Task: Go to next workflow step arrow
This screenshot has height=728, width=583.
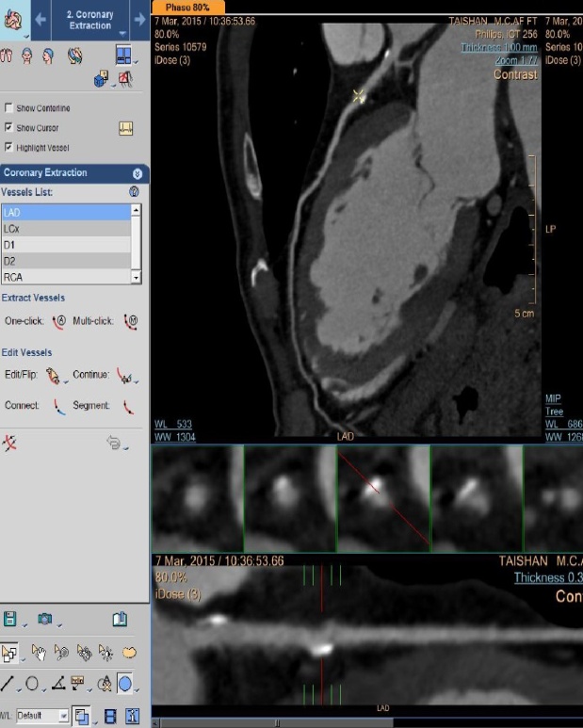Action: [138, 19]
